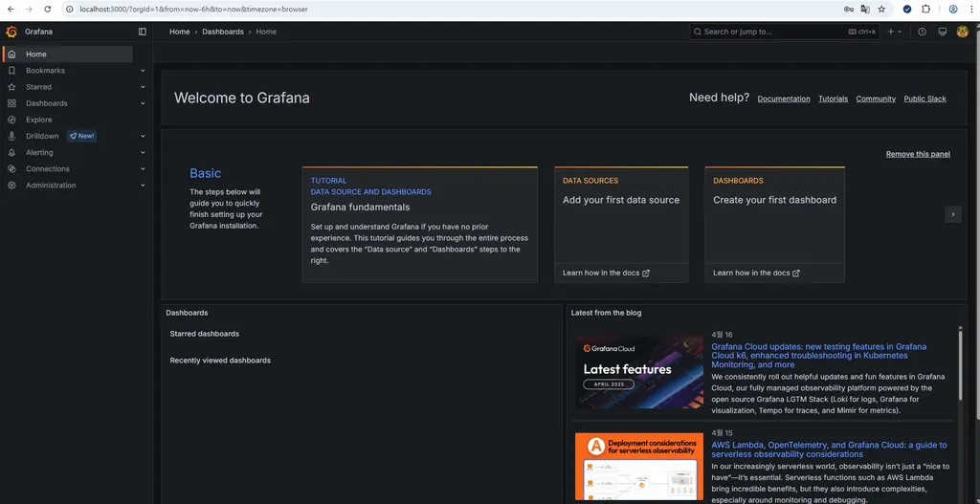Click the Drilldown icon in the sidebar
980x504 pixels.
(x=11, y=136)
